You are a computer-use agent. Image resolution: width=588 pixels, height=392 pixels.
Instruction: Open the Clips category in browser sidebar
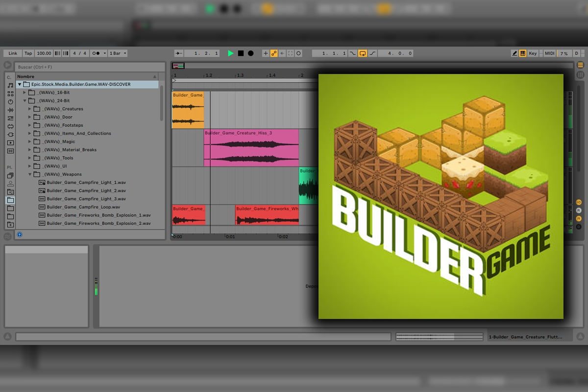point(10,143)
